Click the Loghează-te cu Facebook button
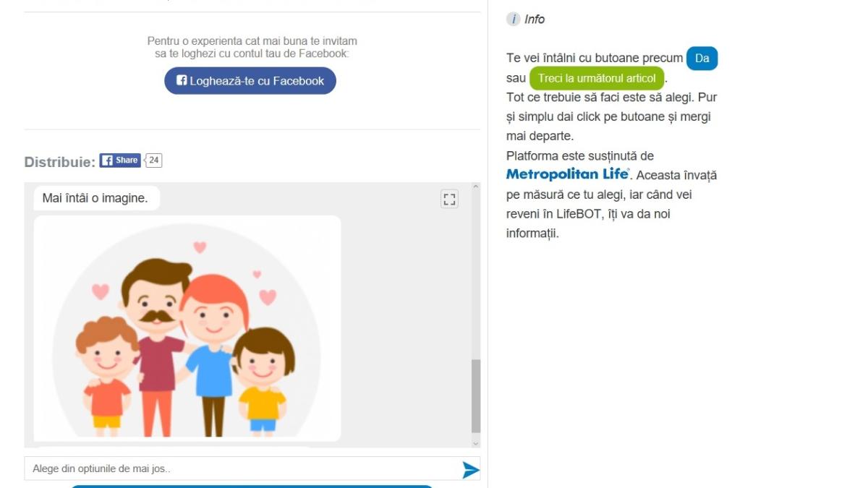The height and width of the screenshot is (488, 868). [x=250, y=81]
